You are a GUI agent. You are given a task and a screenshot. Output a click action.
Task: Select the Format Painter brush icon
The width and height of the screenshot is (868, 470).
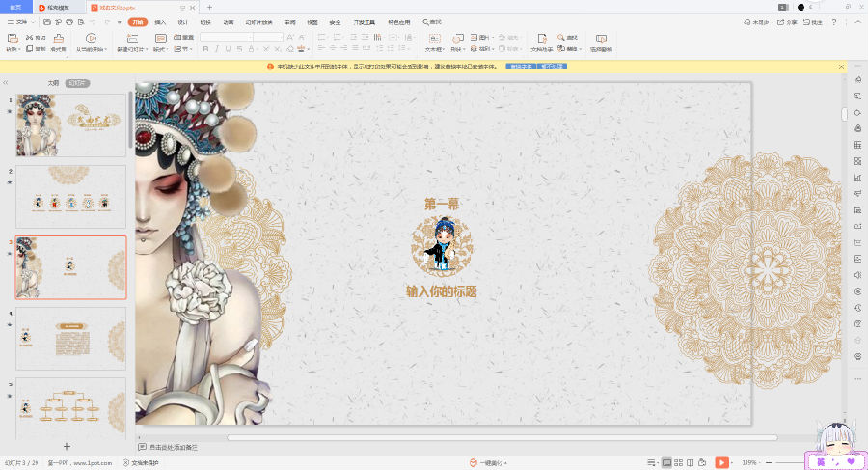click(x=58, y=39)
